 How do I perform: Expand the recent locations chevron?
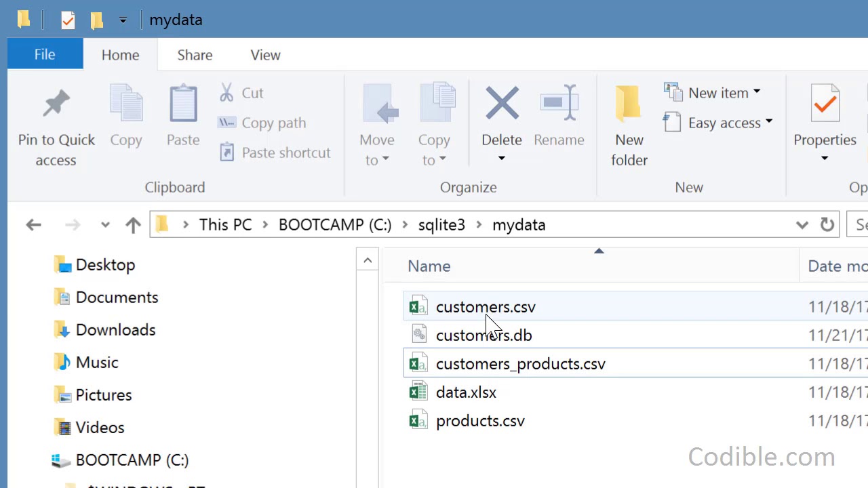click(x=105, y=225)
